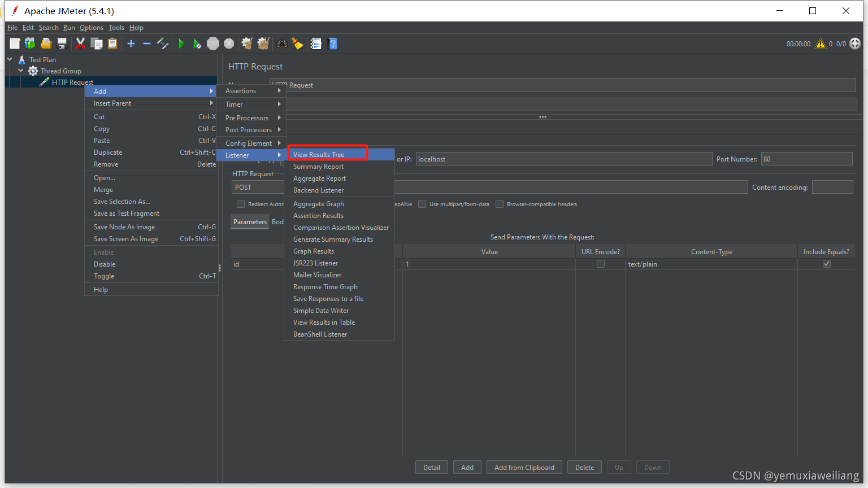Click the Clear All icon
The image size is (868, 488).
click(x=263, y=43)
